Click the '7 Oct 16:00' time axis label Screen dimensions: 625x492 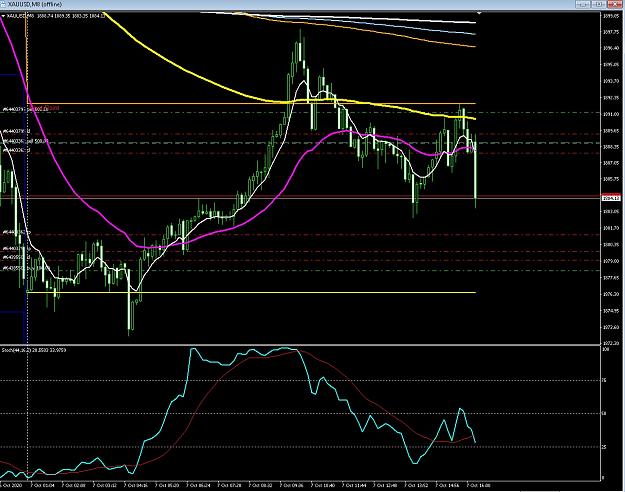point(478,485)
